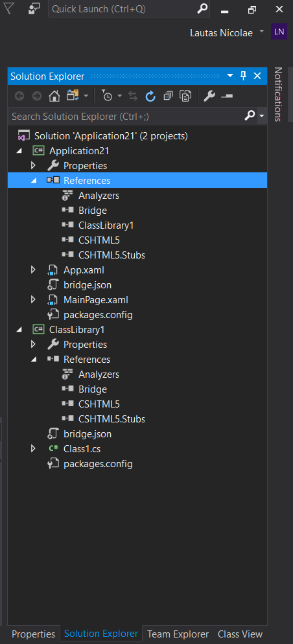
Task: Select Class1.cs file
Action: pyautogui.click(x=82, y=449)
